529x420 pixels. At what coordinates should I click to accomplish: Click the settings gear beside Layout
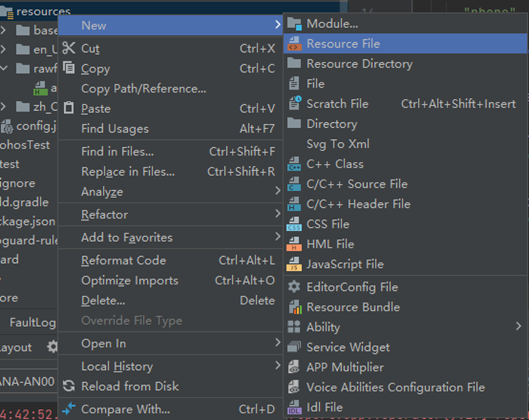53,347
